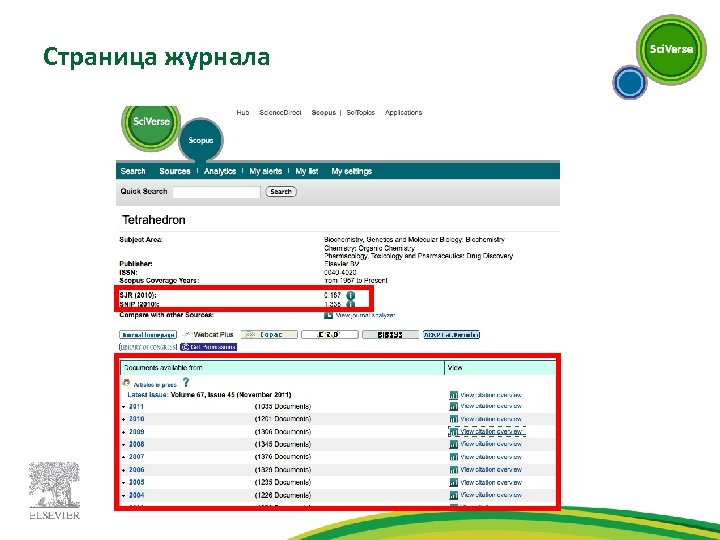720x540 pixels.
Task: Open the Latest issue link
Action: [x=148, y=395]
